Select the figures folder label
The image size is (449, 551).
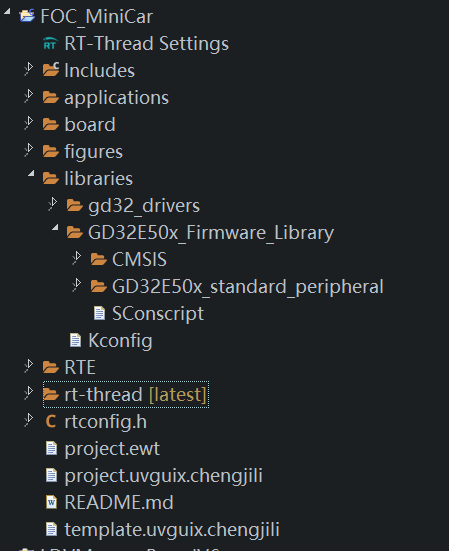(93, 152)
